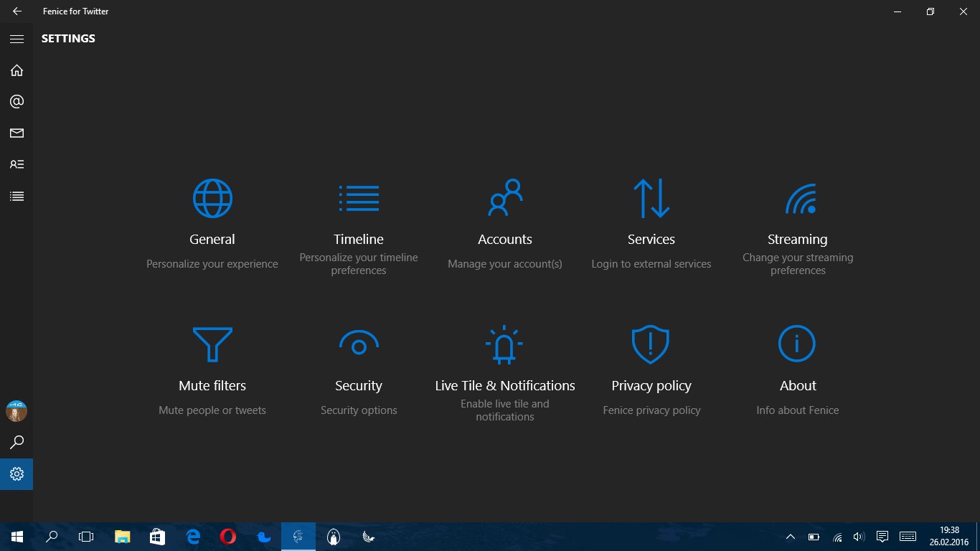
Task: Open Privacy policy via the shield icon
Action: coord(651,344)
